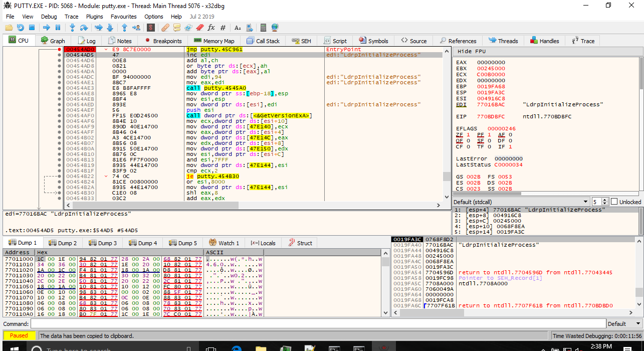Click the Hide FPU button
The image size is (644, 351).
point(472,51)
